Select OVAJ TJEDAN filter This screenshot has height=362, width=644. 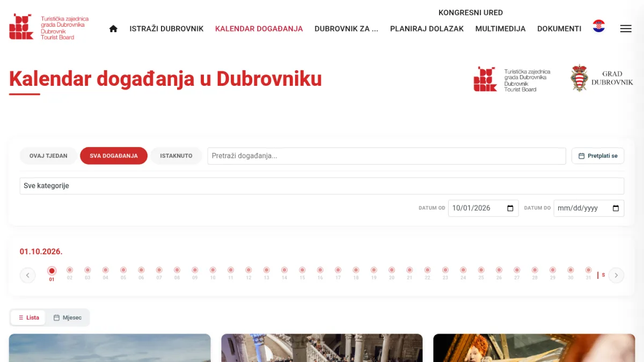48,156
